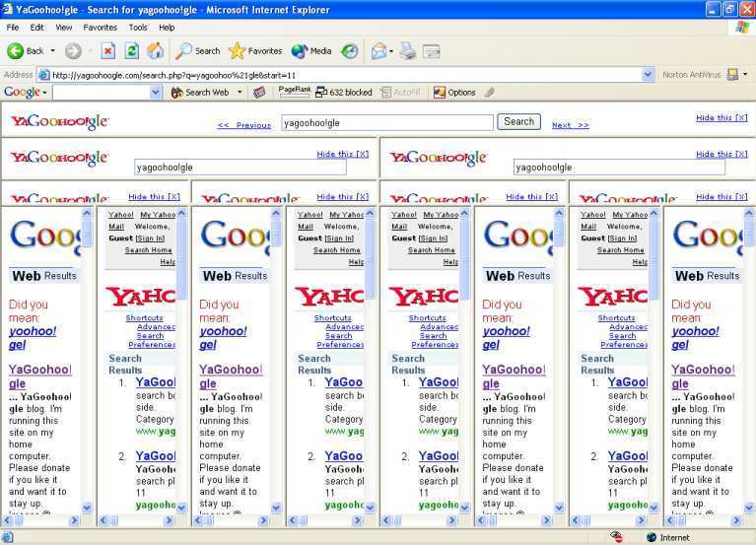Click the IE document icon in status bar

pyautogui.click(x=7, y=537)
